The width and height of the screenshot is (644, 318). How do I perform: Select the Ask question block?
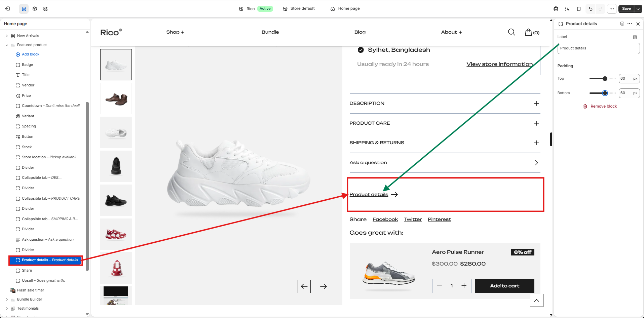(48, 240)
